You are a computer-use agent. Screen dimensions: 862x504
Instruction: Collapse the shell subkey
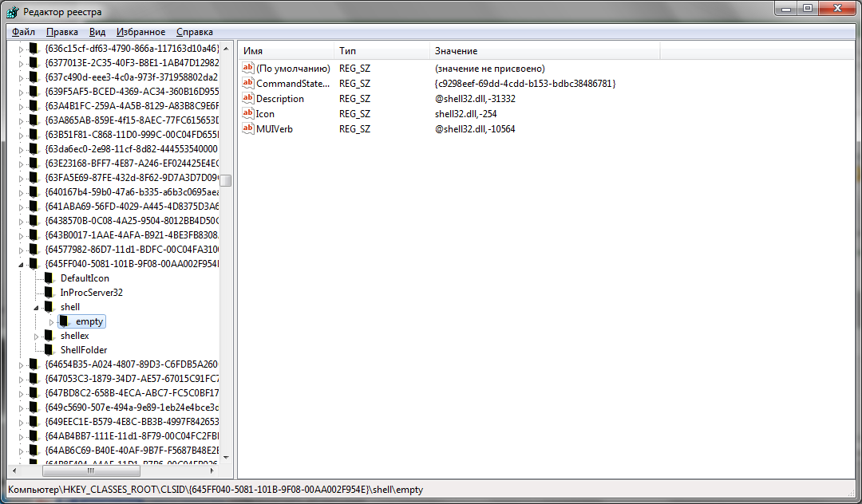(36, 308)
